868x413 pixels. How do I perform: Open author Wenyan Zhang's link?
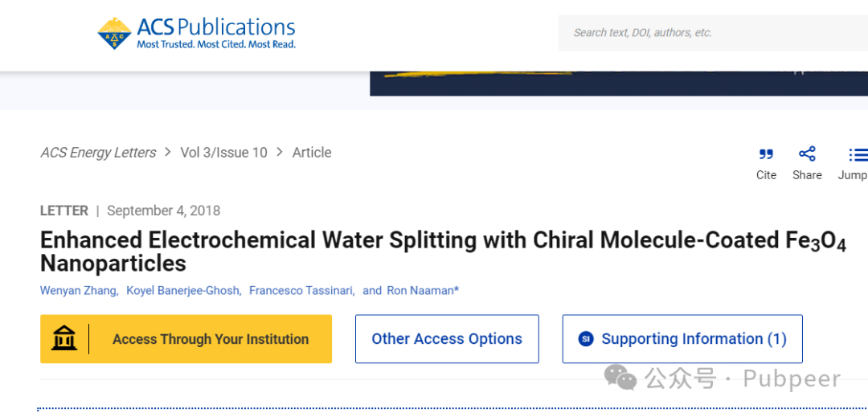click(x=79, y=290)
